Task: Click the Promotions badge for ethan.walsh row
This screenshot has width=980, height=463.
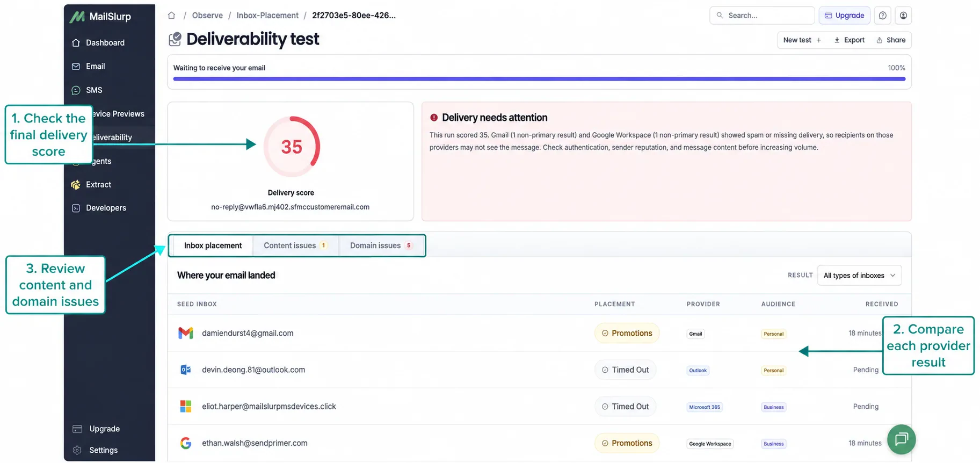Action: click(627, 443)
